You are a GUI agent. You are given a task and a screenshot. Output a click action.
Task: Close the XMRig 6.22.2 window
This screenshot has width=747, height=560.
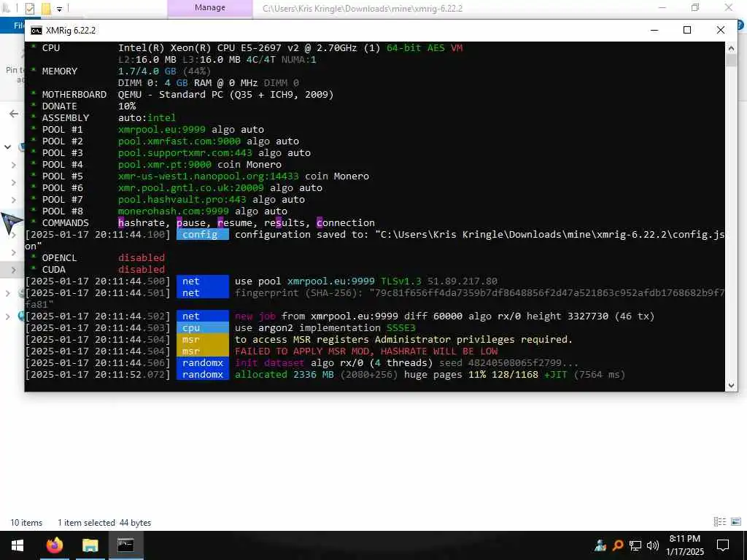(720, 30)
